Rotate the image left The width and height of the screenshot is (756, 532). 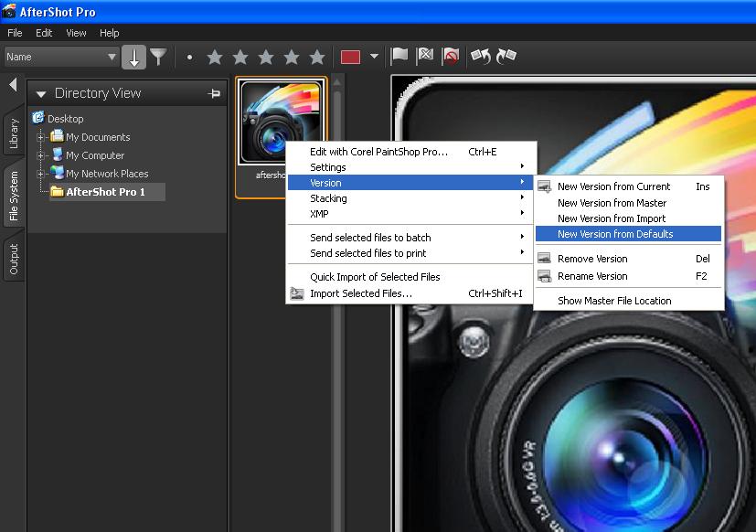(x=481, y=56)
